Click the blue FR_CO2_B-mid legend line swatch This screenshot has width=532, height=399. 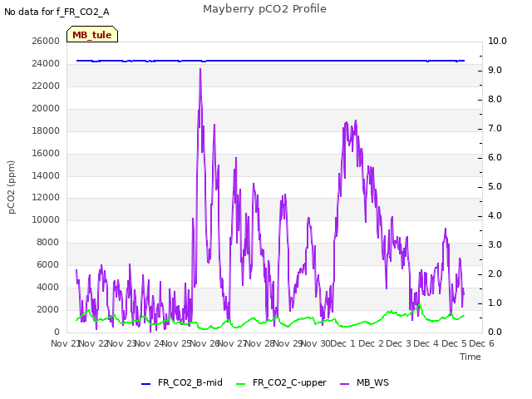146,384
